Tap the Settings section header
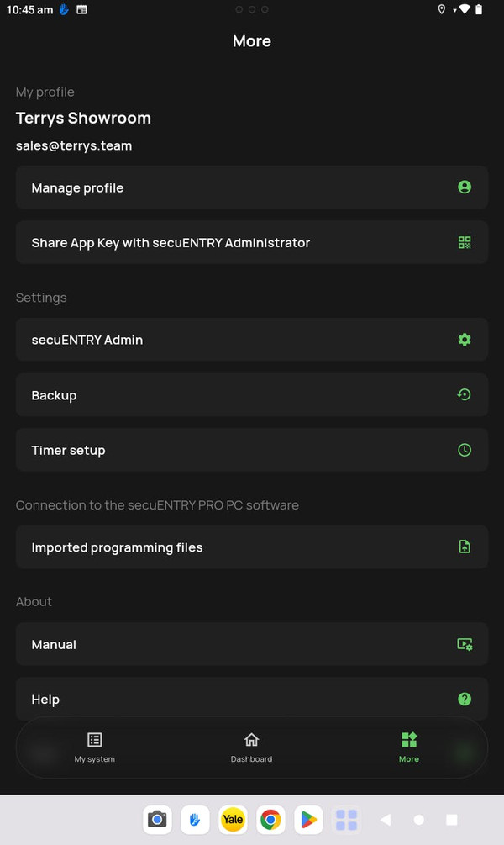 pos(41,298)
